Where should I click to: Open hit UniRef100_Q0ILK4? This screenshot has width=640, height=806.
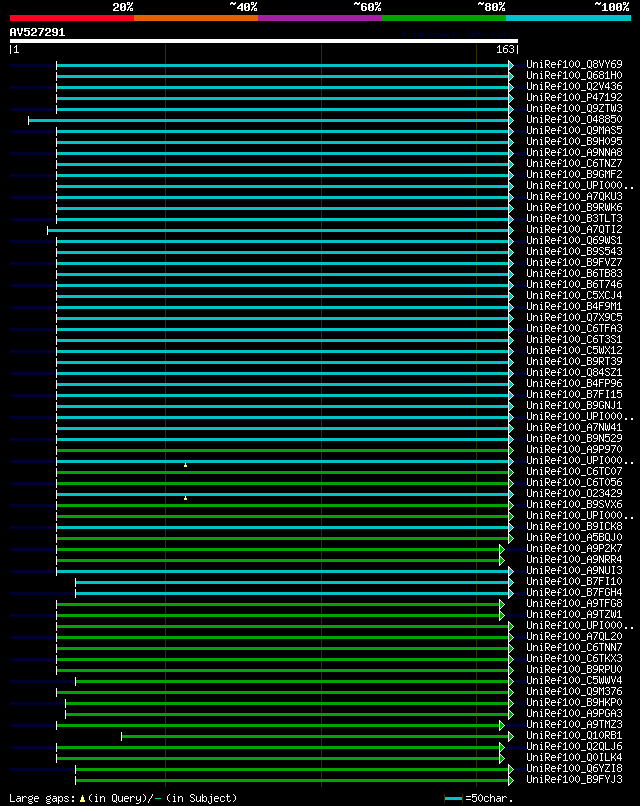point(574,758)
